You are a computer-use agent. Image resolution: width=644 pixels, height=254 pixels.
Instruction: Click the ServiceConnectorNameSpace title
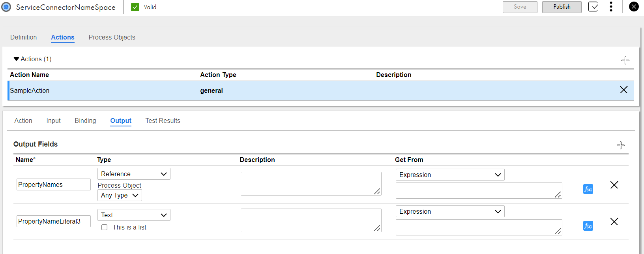tap(66, 7)
